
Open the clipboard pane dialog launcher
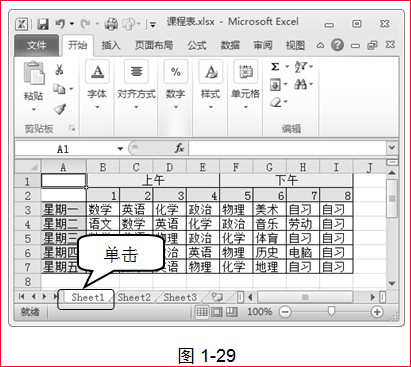click(x=72, y=128)
